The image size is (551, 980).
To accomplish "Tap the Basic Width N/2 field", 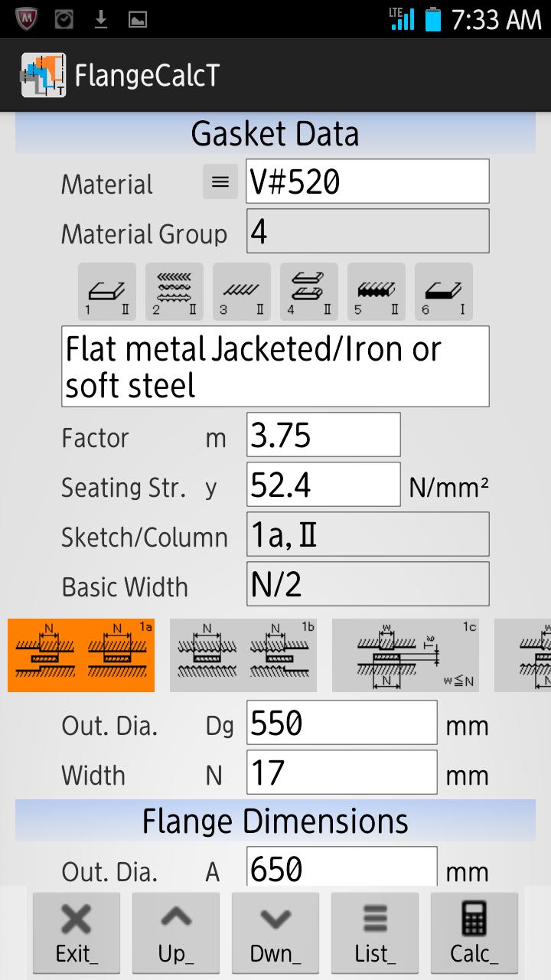I will 367,584.
